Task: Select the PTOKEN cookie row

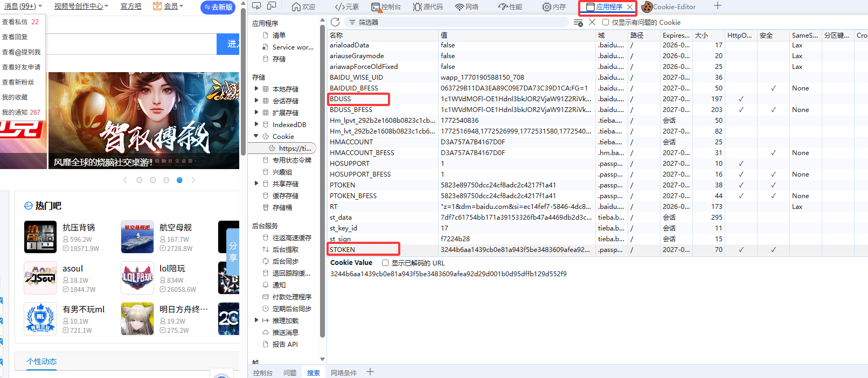Action: (597, 185)
